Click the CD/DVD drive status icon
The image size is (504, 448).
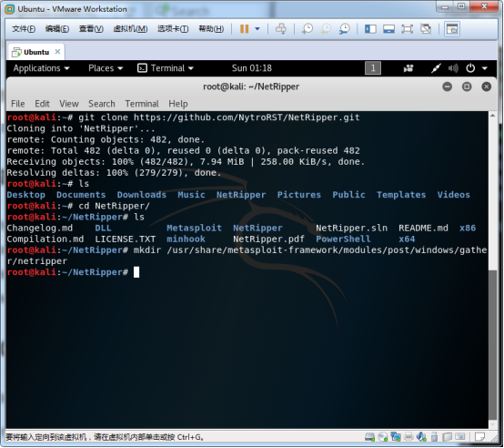[x=382, y=437]
